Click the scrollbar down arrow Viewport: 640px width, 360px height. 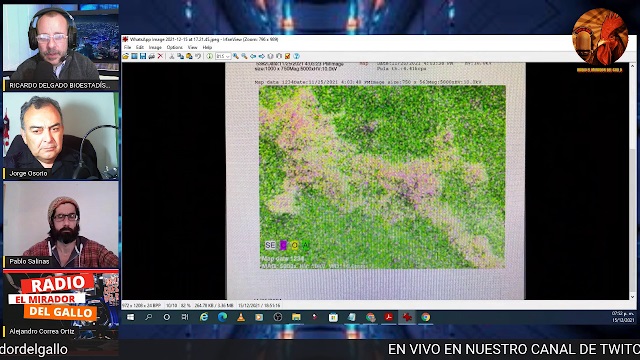pos(633,297)
